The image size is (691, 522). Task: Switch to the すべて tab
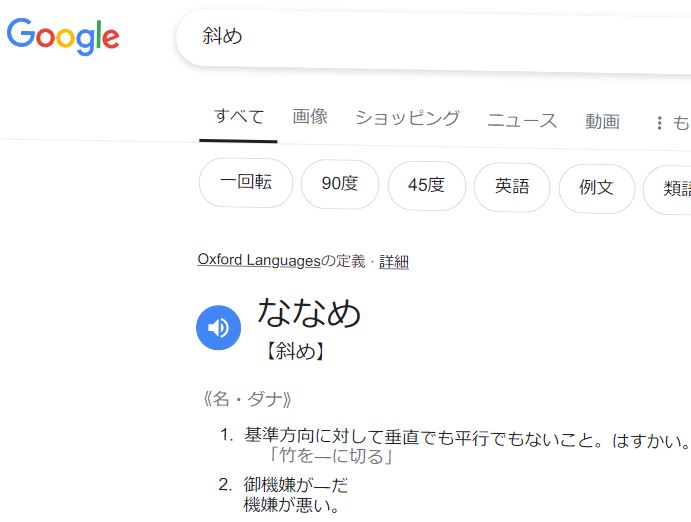(238, 117)
